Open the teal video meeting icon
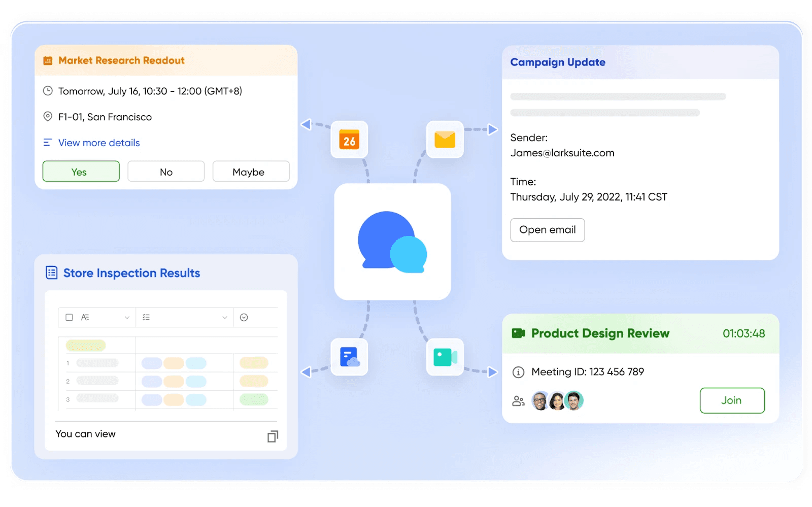Viewport: 812px width, 507px height. pyautogui.click(x=445, y=357)
